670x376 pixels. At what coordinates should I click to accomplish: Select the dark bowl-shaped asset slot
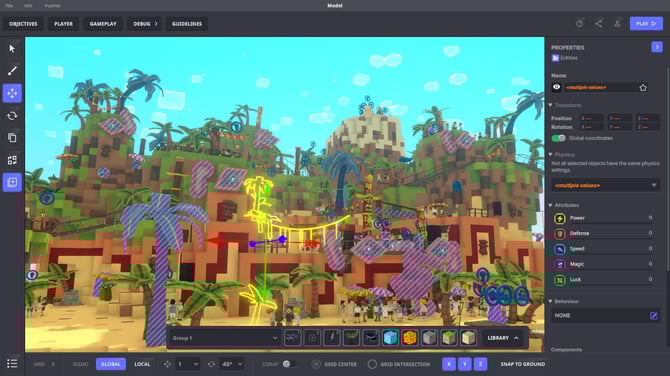click(x=371, y=338)
